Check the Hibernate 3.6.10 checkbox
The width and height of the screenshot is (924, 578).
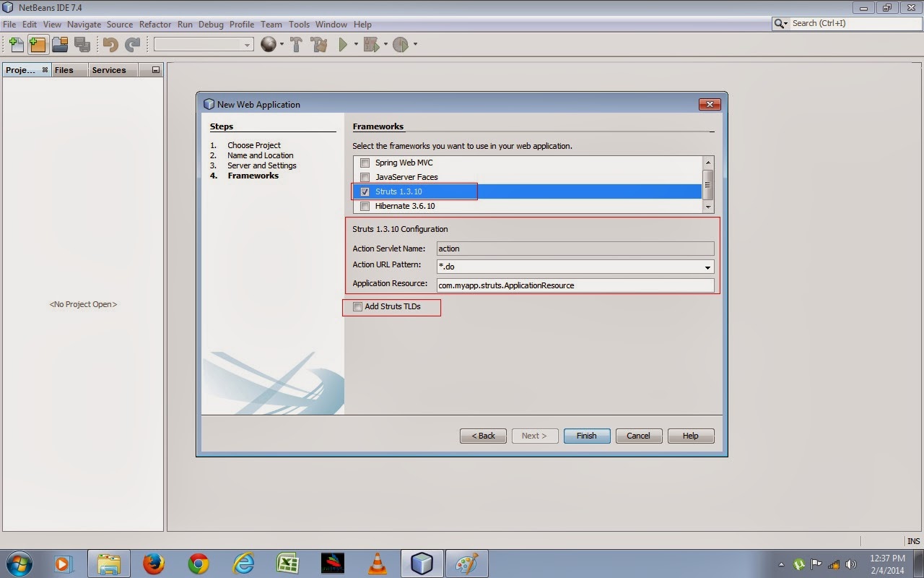pyautogui.click(x=365, y=206)
